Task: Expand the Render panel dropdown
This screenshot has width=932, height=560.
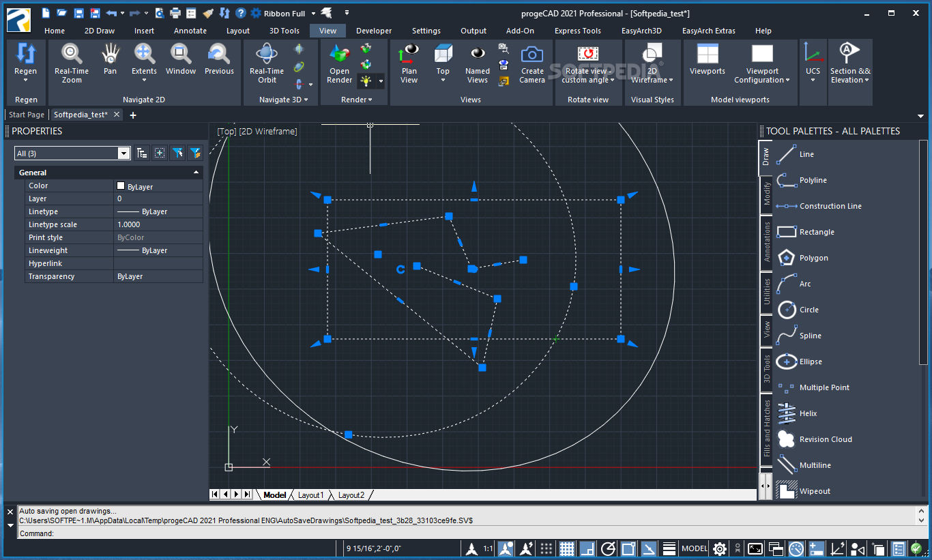Action: pos(370,100)
